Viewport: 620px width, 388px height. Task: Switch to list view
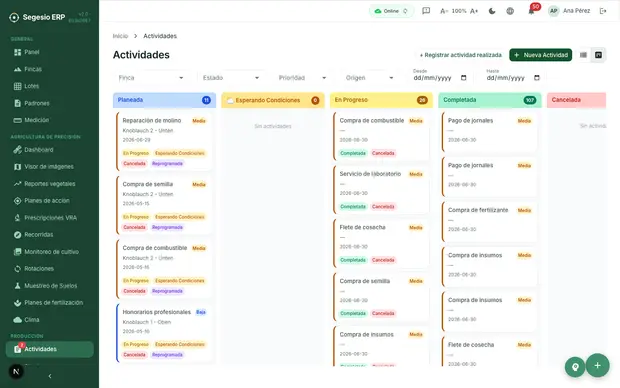coord(583,55)
